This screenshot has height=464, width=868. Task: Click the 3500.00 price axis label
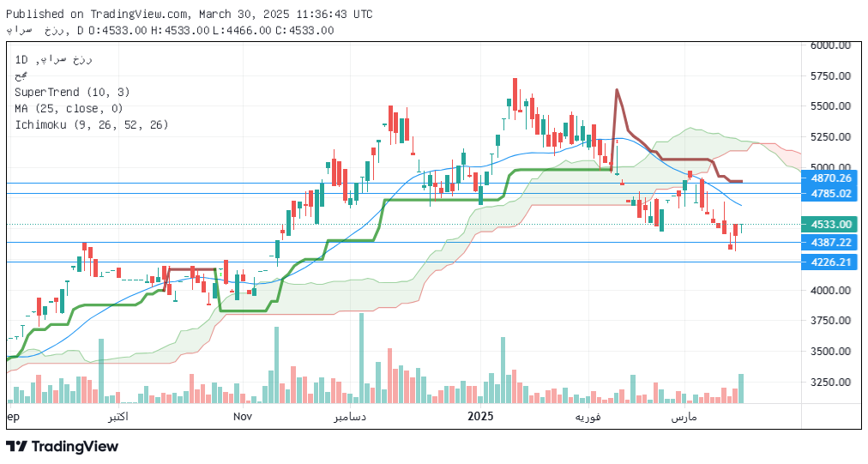[830, 351]
